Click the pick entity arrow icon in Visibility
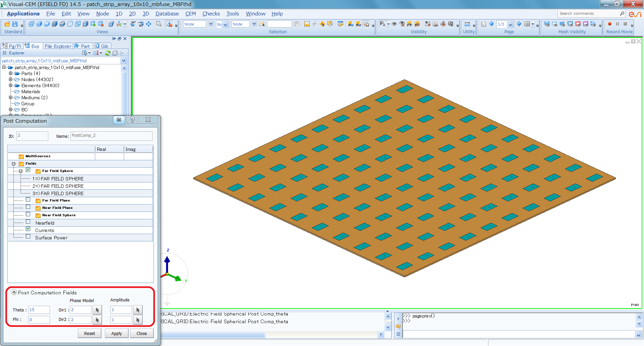The width and height of the screenshot is (644, 346). click(382, 24)
